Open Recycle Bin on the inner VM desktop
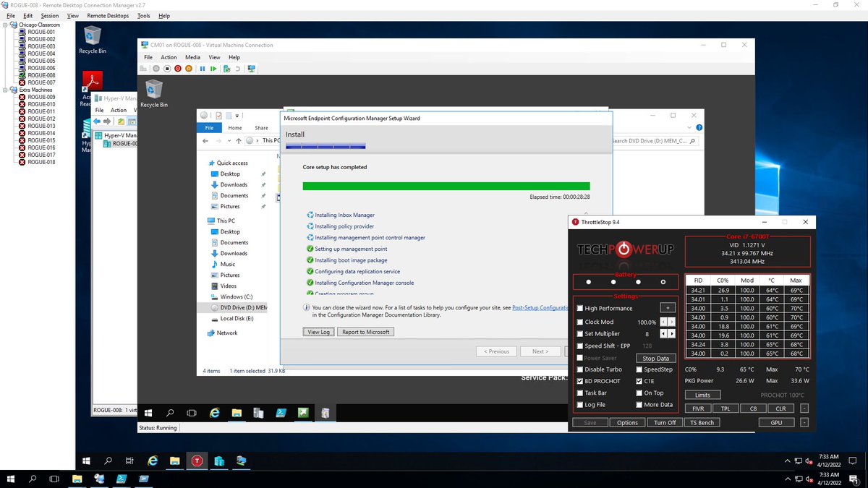 (x=153, y=93)
